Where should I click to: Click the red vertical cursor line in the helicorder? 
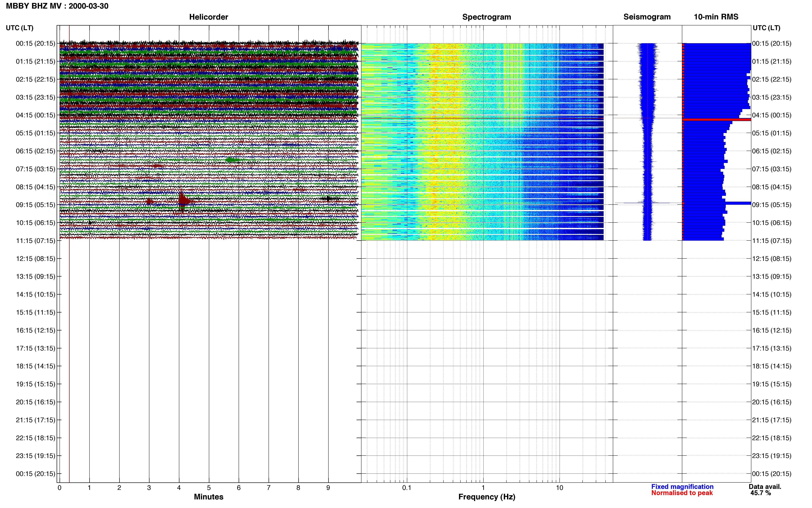pos(69,254)
